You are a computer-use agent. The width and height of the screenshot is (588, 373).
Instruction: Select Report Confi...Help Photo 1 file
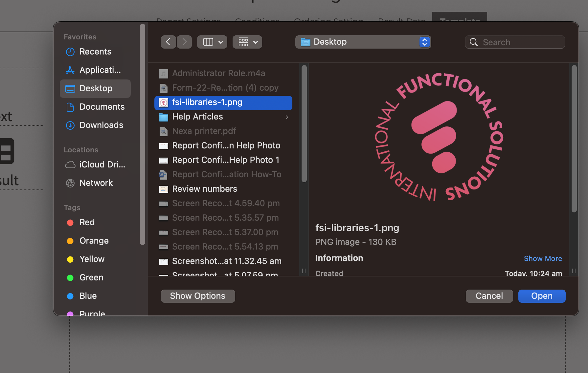(x=223, y=160)
